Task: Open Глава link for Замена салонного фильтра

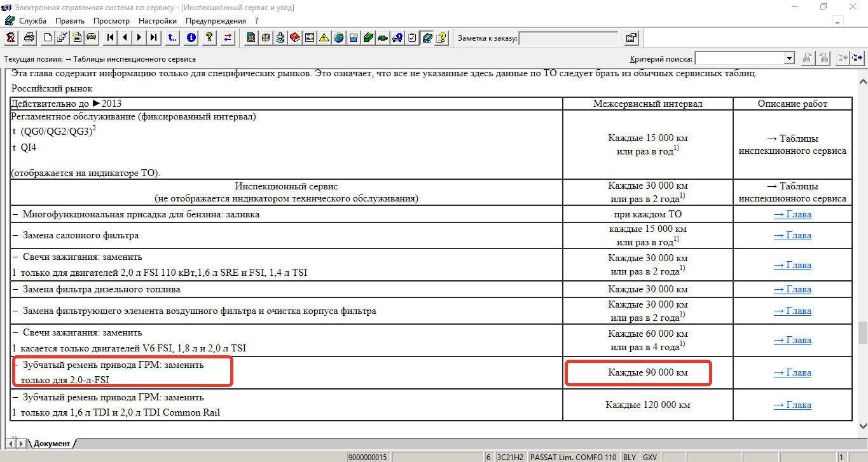Action: (x=792, y=235)
